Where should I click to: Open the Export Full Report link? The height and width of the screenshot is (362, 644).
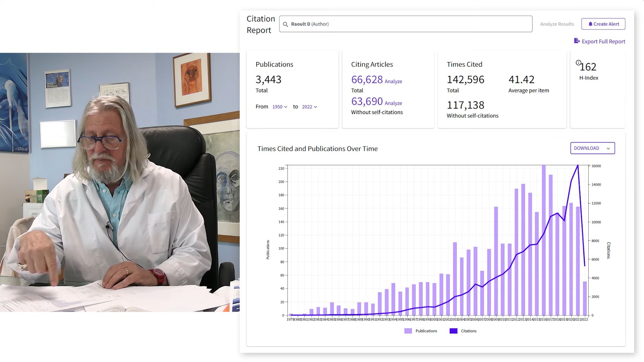pos(603,42)
